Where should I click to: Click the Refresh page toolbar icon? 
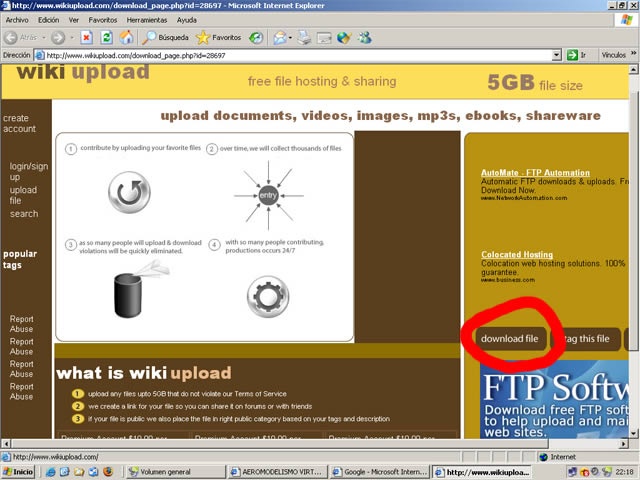106,37
